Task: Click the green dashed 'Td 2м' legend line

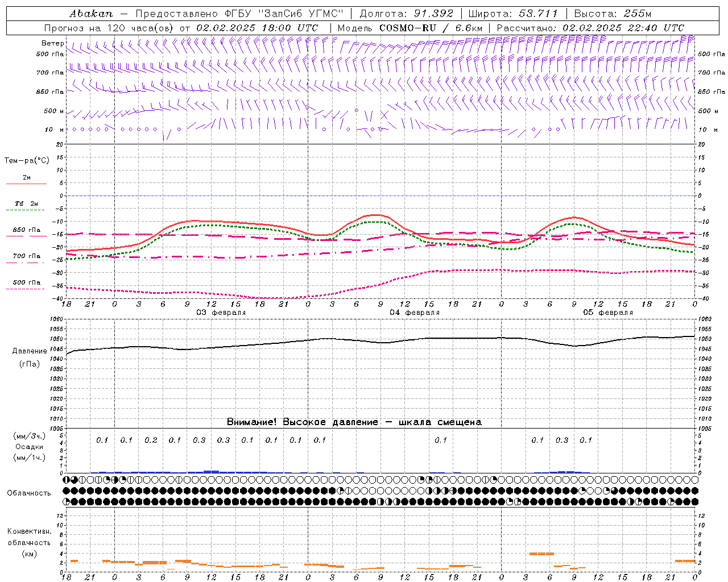Action: [26, 210]
